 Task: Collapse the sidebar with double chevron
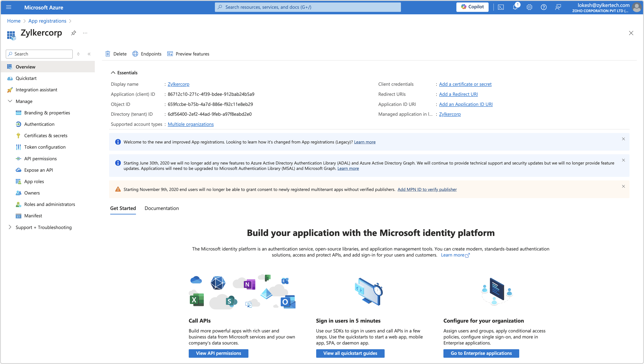(x=89, y=54)
